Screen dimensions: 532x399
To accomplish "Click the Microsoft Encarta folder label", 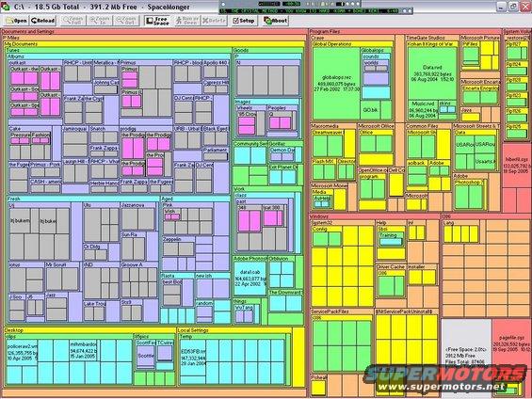I will 480,82.
